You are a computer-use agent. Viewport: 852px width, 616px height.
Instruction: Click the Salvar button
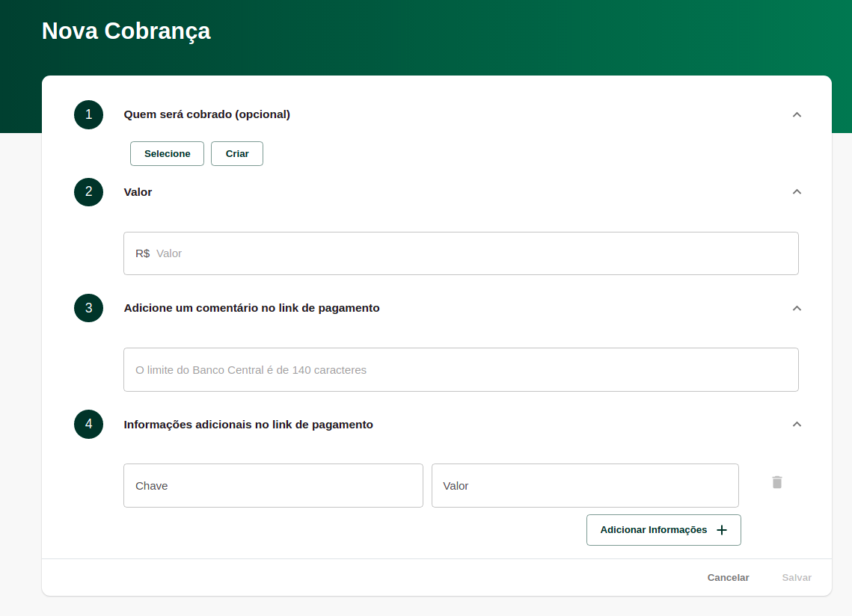pos(797,578)
